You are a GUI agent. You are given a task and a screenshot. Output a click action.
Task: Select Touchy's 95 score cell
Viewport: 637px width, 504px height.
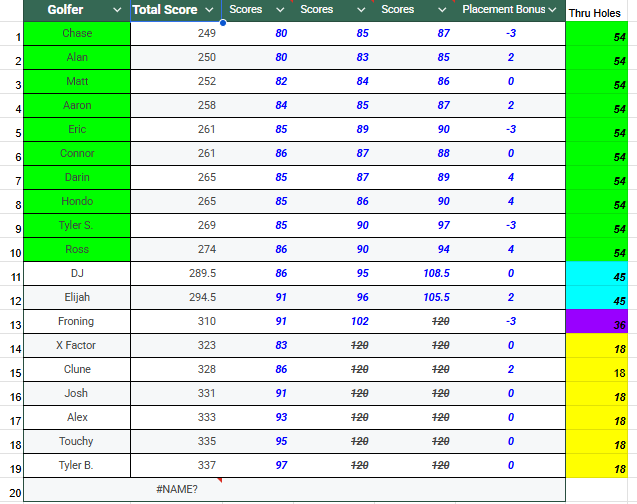[x=258, y=441]
